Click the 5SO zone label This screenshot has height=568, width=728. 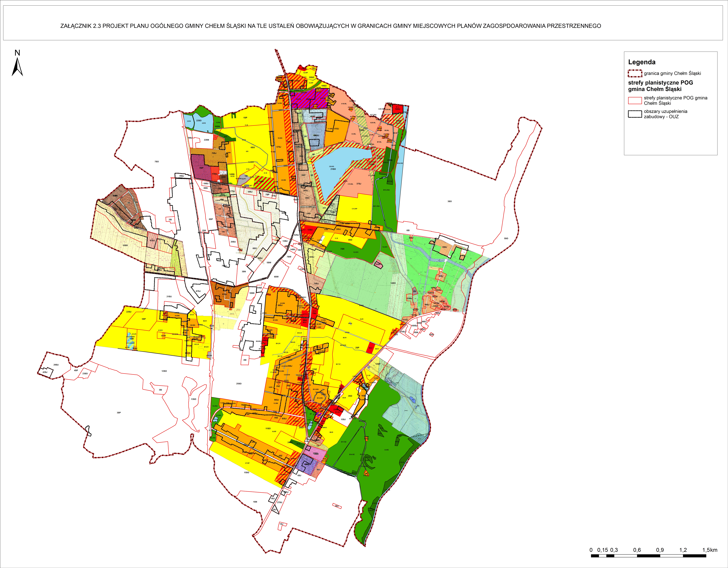(506, 239)
